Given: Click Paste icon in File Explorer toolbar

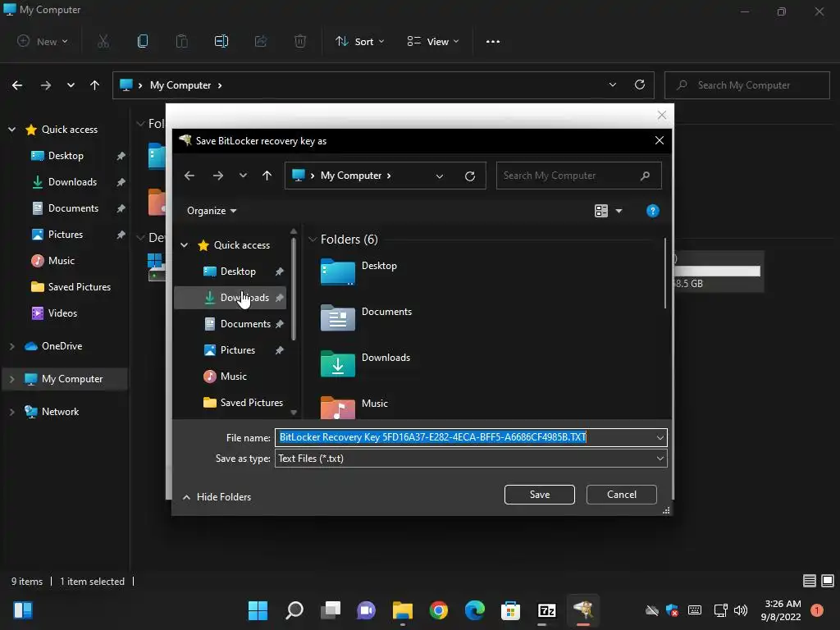Looking at the screenshot, I should (182, 41).
